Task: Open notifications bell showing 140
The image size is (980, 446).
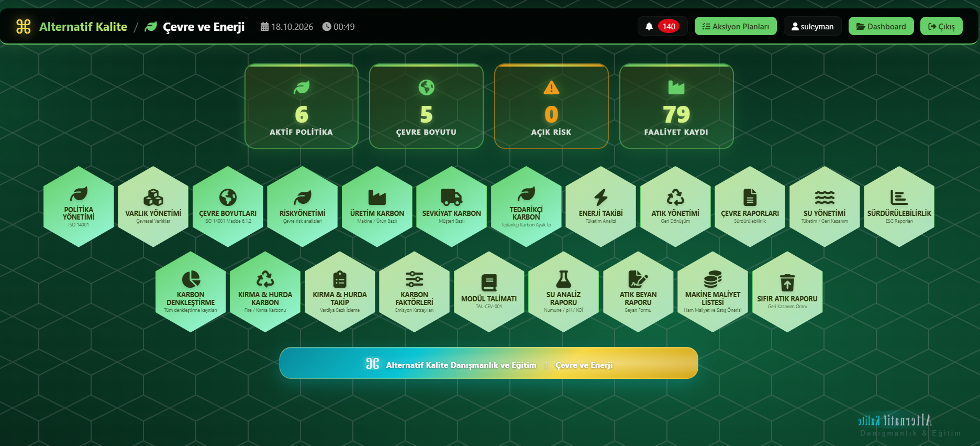Action: tap(662, 26)
